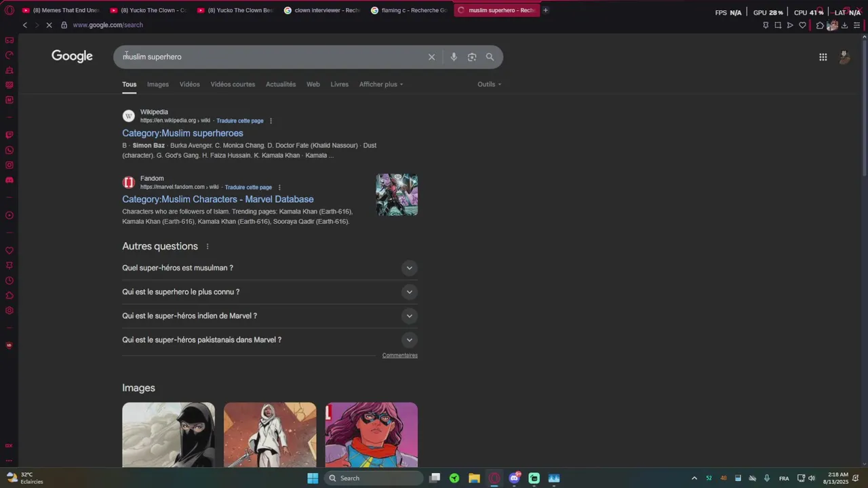Open the black niqab image thumbnail

click(168, 434)
